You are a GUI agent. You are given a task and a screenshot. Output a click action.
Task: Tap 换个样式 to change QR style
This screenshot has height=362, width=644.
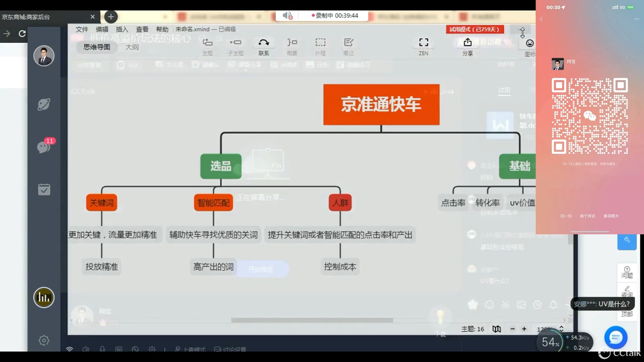click(x=587, y=216)
